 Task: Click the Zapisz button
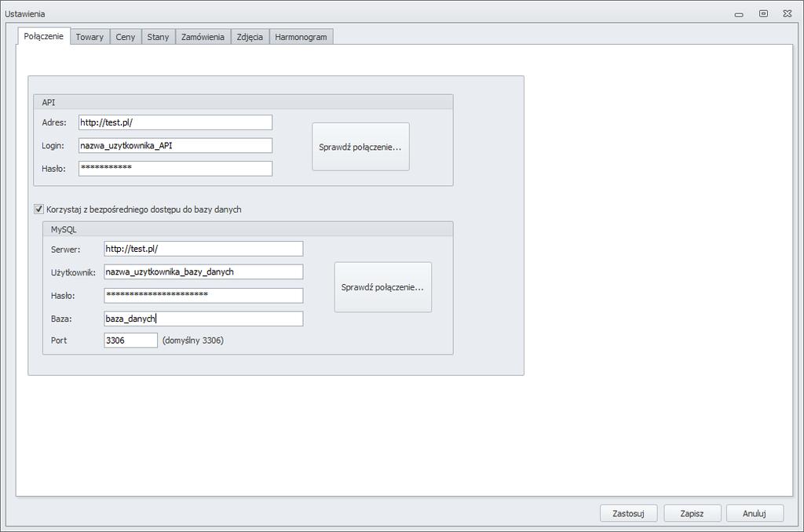(693, 513)
